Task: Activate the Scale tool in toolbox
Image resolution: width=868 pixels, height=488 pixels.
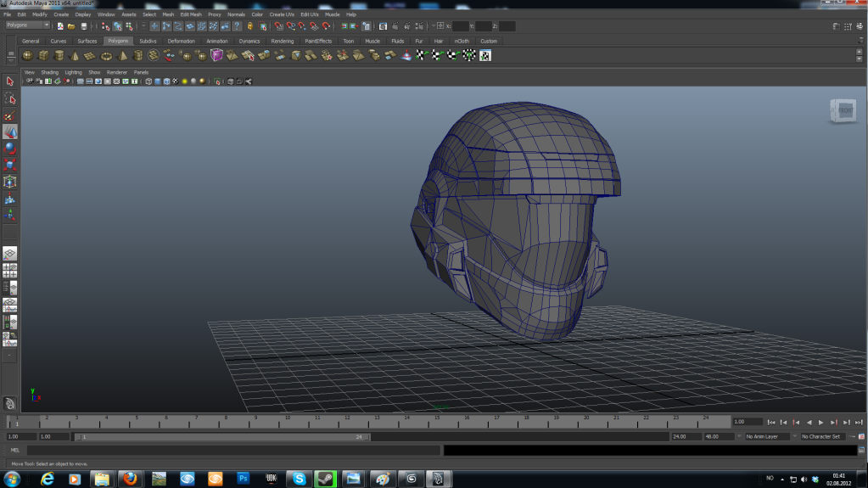Action: [x=10, y=165]
